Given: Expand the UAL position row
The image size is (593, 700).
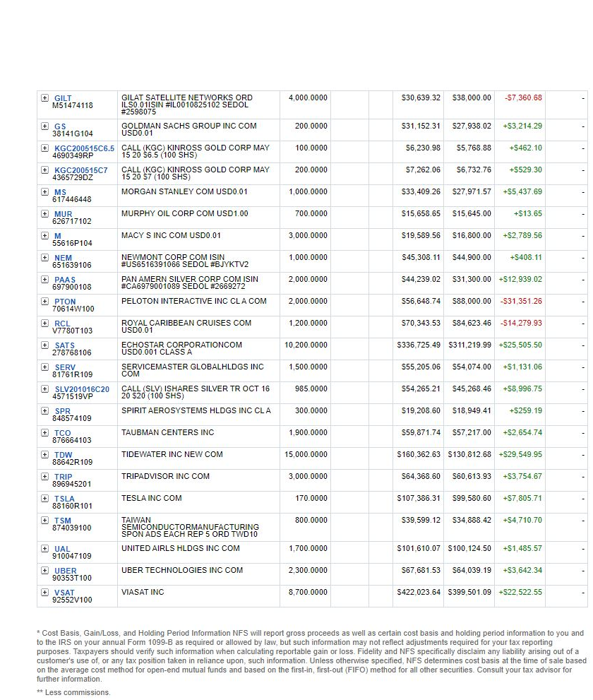Looking at the screenshot, I should [44, 548].
